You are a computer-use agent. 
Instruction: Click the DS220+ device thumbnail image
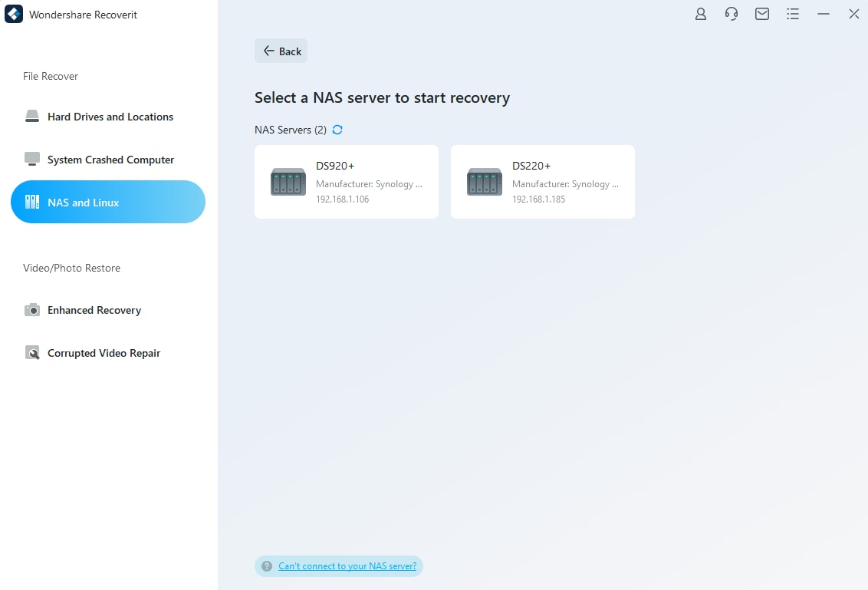tap(484, 182)
